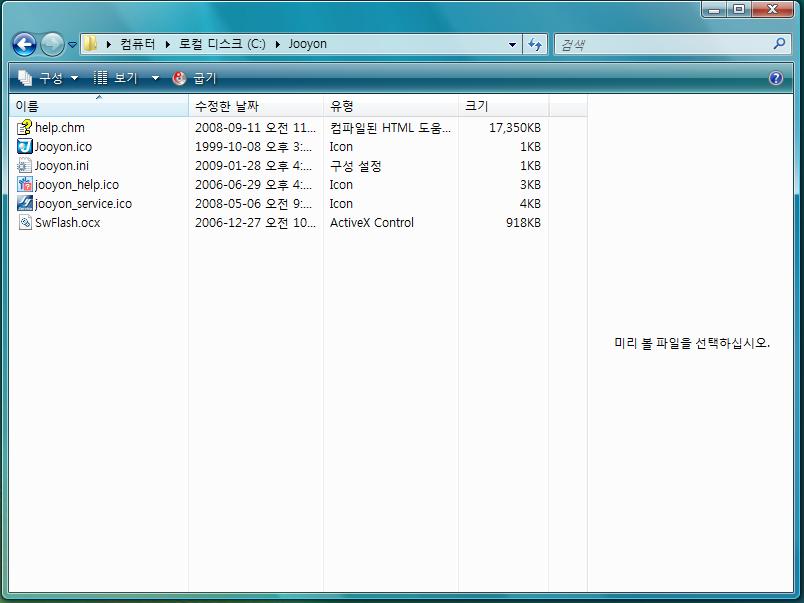Click the folder icon in address bar
This screenshot has height=603, width=804.
point(90,44)
